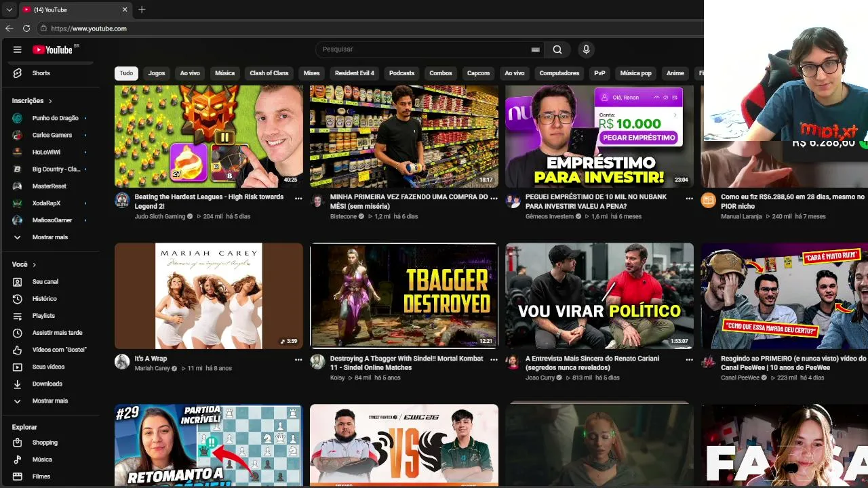Select the Computadores filter chip
The width and height of the screenshot is (868, 488).
click(559, 73)
